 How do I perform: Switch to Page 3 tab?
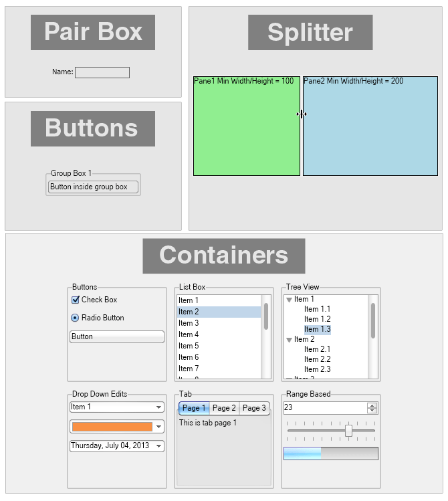(254, 408)
